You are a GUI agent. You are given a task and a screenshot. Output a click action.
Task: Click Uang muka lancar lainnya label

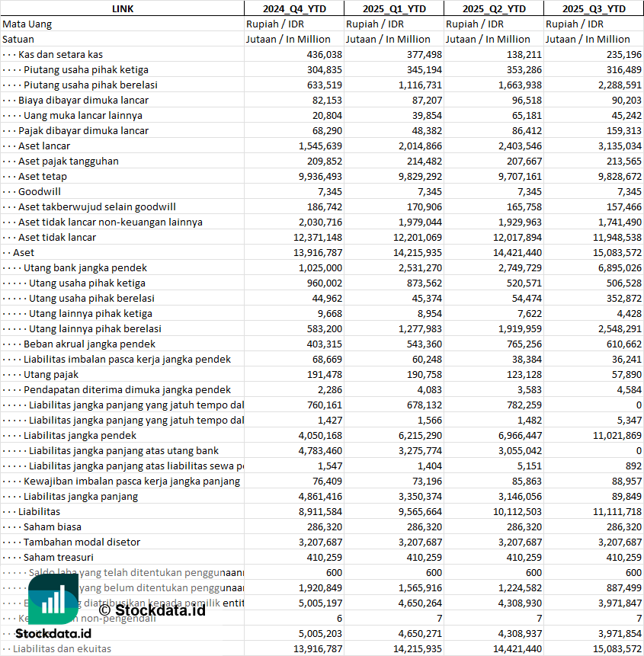[83, 116]
